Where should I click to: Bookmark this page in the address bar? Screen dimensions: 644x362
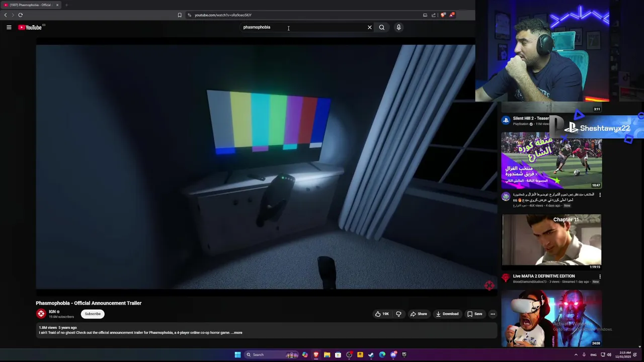tap(180, 15)
